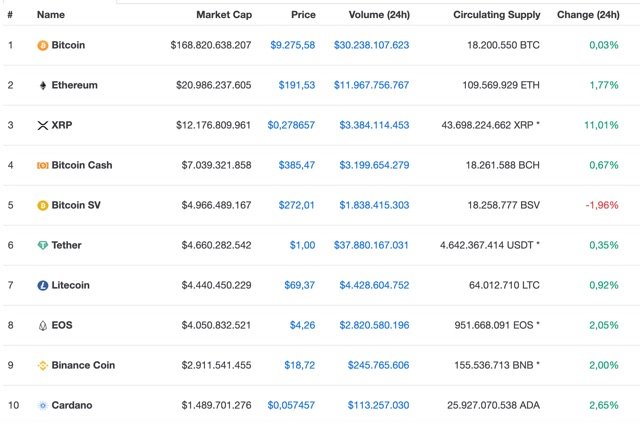
Task: Click the Bitcoin coin icon
Action: [42, 45]
